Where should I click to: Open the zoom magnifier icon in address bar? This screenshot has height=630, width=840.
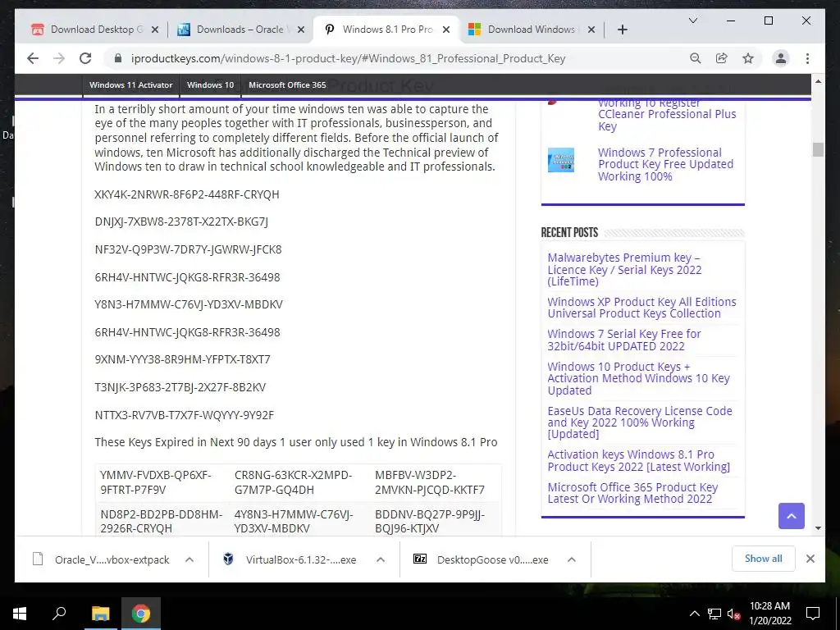[696, 58]
